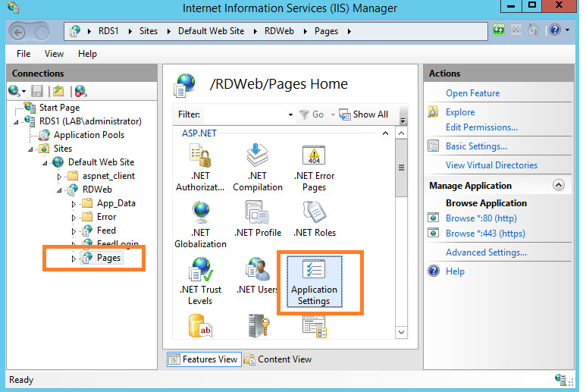
Task: Click Default Web Site in the breadcrumb
Action: 212,31
